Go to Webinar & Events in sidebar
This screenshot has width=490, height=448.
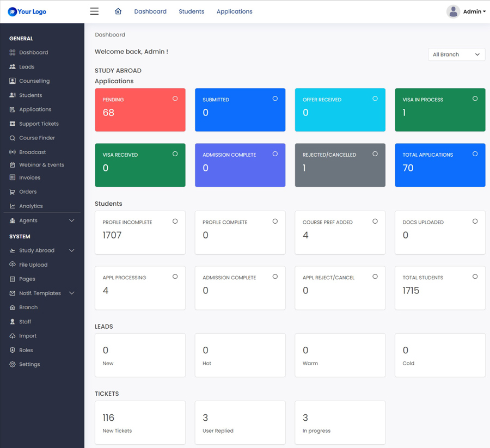pos(42,164)
